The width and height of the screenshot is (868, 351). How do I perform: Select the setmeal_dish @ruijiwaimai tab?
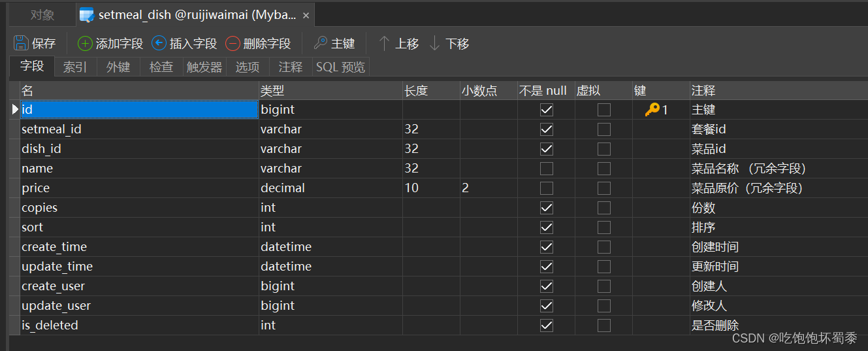click(195, 15)
